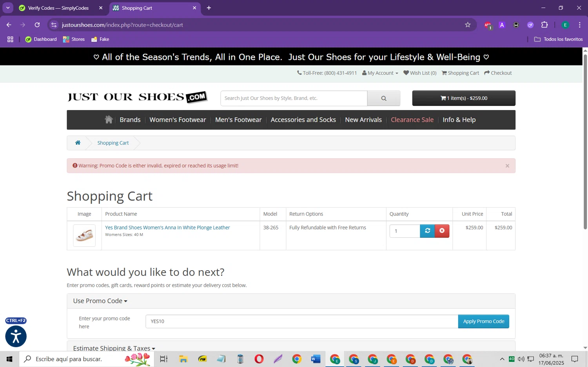Image resolution: width=588 pixels, height=367 pixels.
Task: Open a new browser tab
Action: tap(209, 8)
